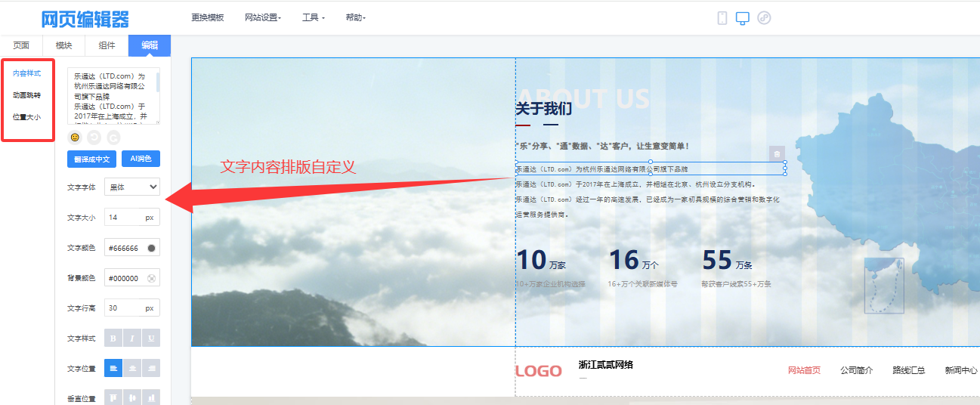980x405 pixels.
Task: Toggle italic text style
Action: pyautogui.click(x=132, y=339)
